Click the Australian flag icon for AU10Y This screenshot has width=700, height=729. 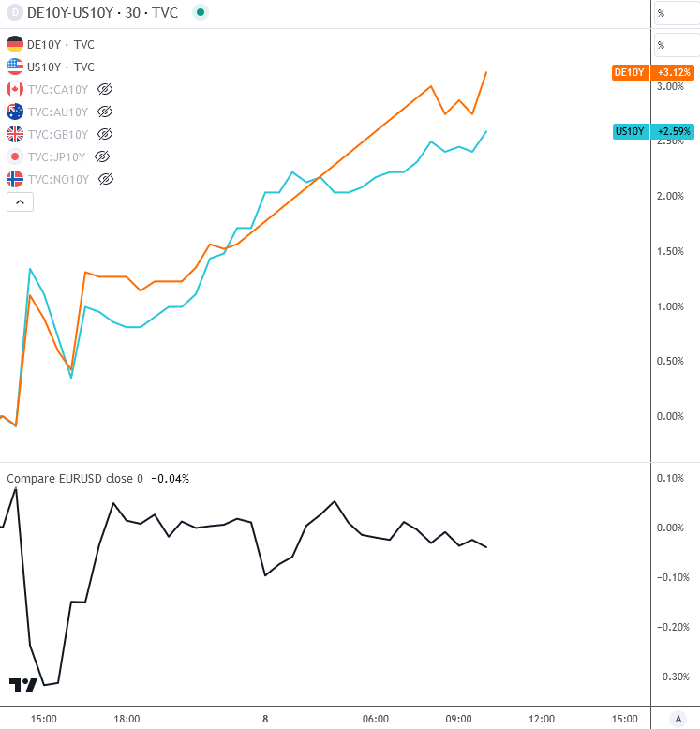click(x=15, y=112)
